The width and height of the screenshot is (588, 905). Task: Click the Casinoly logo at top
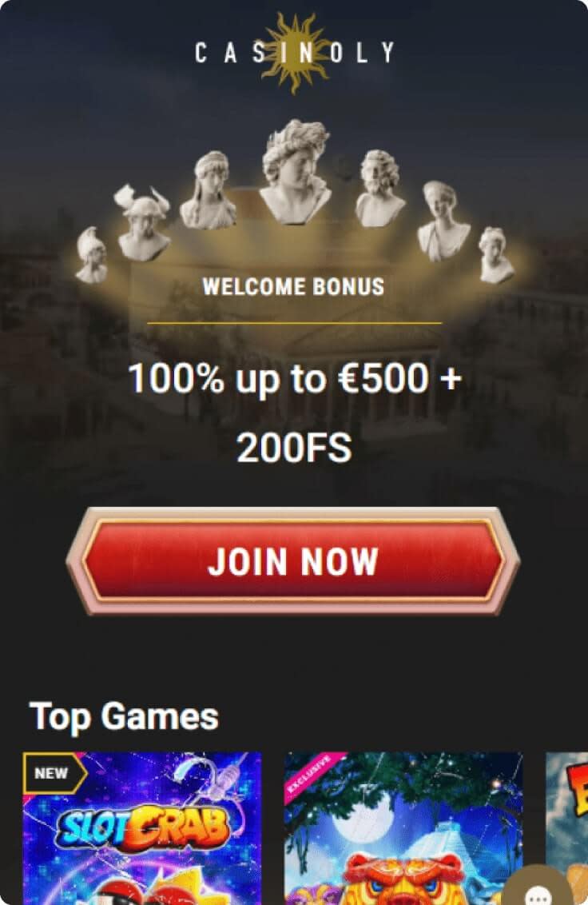click(x=295, y=53)
